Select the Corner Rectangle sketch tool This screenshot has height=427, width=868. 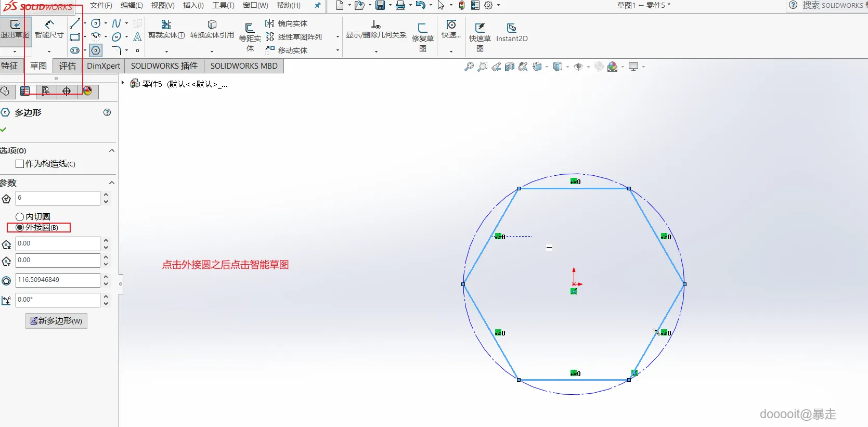(75, 37)
